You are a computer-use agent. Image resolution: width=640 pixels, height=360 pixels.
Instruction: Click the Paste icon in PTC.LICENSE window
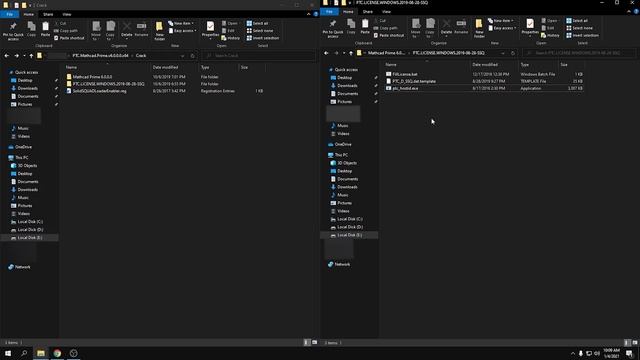point(365,26)
